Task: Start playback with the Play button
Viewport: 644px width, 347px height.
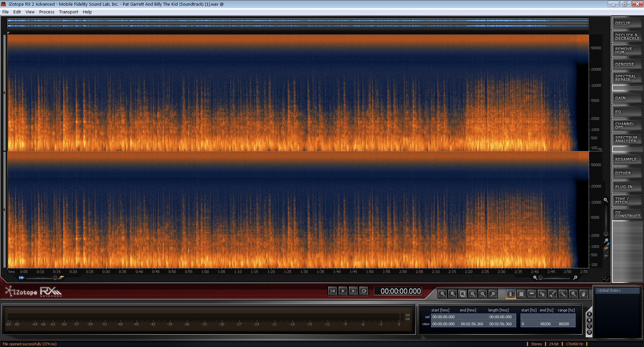Action: pos(343,291)
